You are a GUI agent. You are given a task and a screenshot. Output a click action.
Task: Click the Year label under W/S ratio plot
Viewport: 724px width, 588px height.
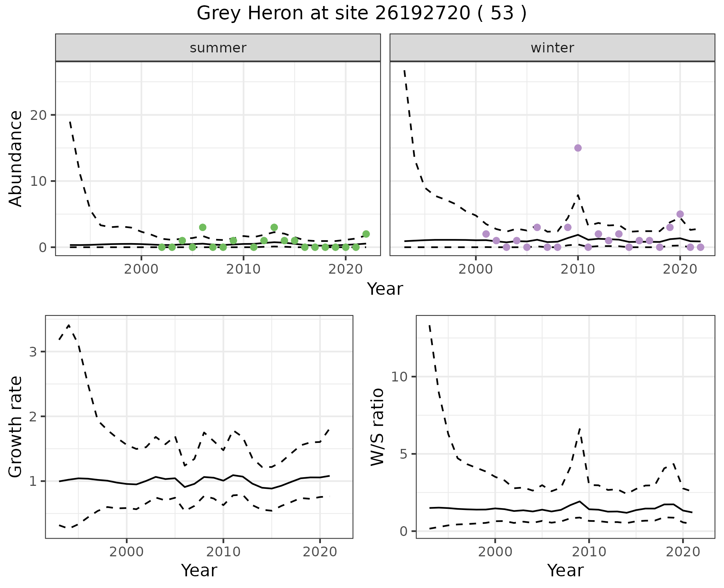point(565,570)
